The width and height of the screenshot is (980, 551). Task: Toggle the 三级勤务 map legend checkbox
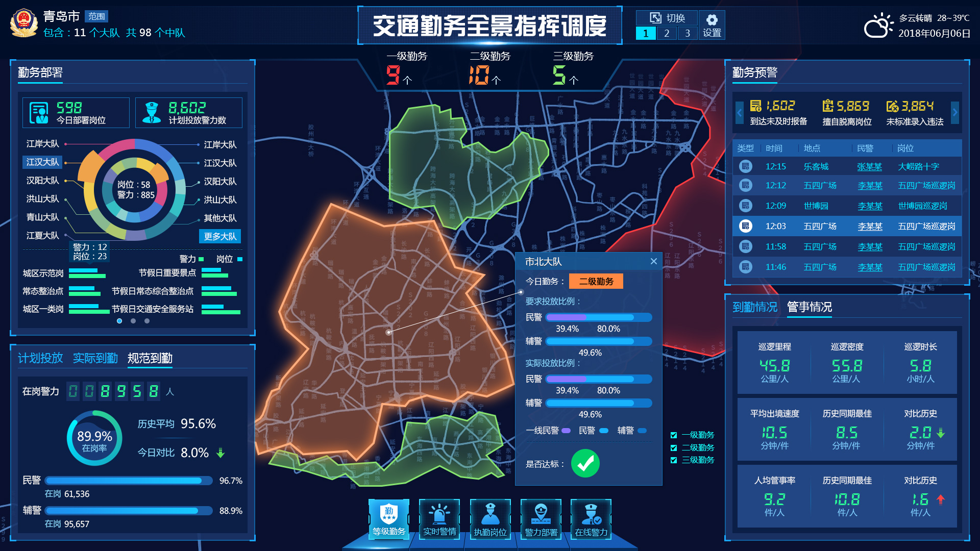(x=674, y=460)
